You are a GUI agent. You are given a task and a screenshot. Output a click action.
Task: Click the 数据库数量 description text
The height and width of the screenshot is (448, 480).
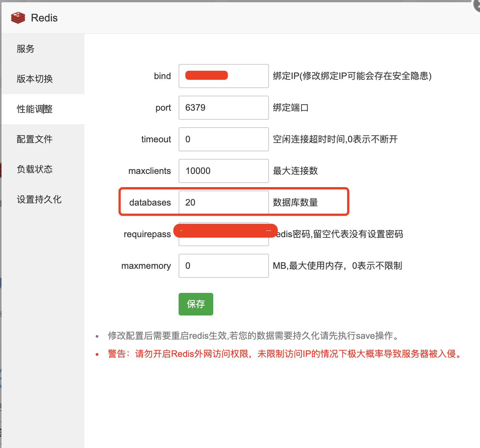[x=295, y=203]
